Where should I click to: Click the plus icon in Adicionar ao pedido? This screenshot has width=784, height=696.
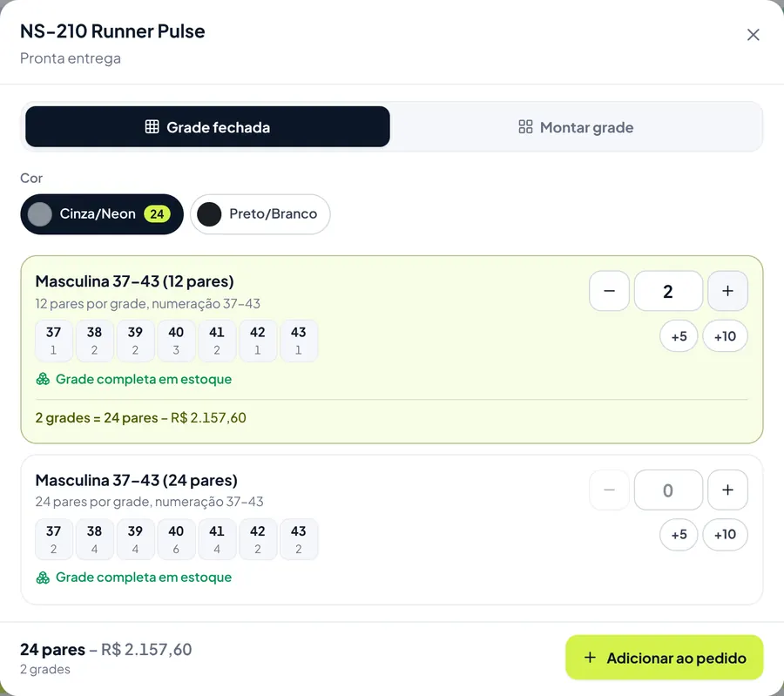tap(590, 658)
